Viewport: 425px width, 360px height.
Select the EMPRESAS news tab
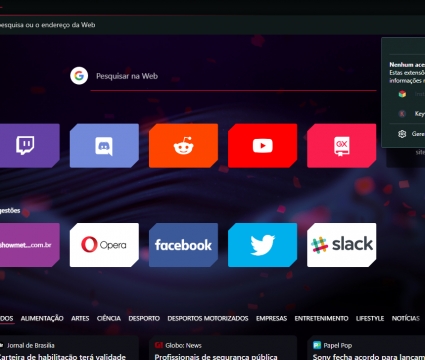tap(271, 318)
